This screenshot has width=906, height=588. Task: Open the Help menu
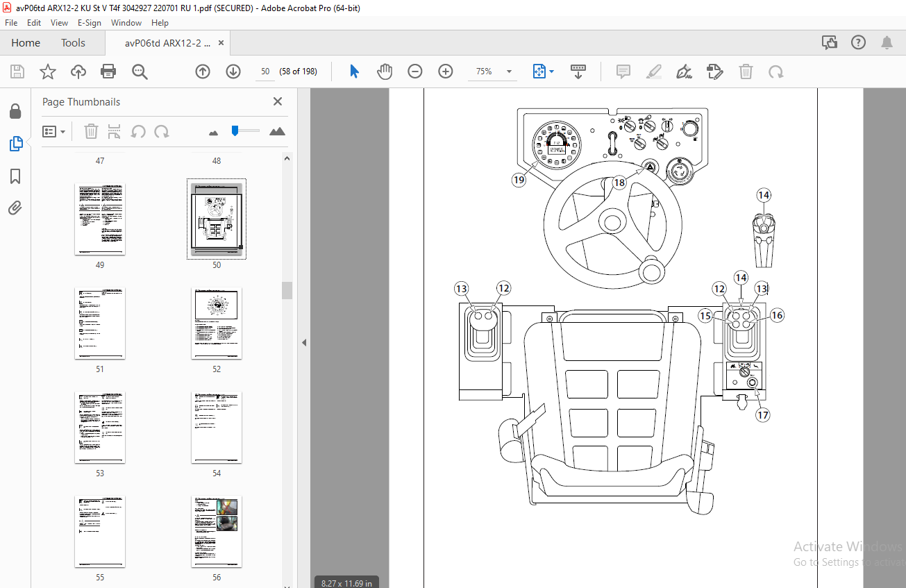pos(160,23)
